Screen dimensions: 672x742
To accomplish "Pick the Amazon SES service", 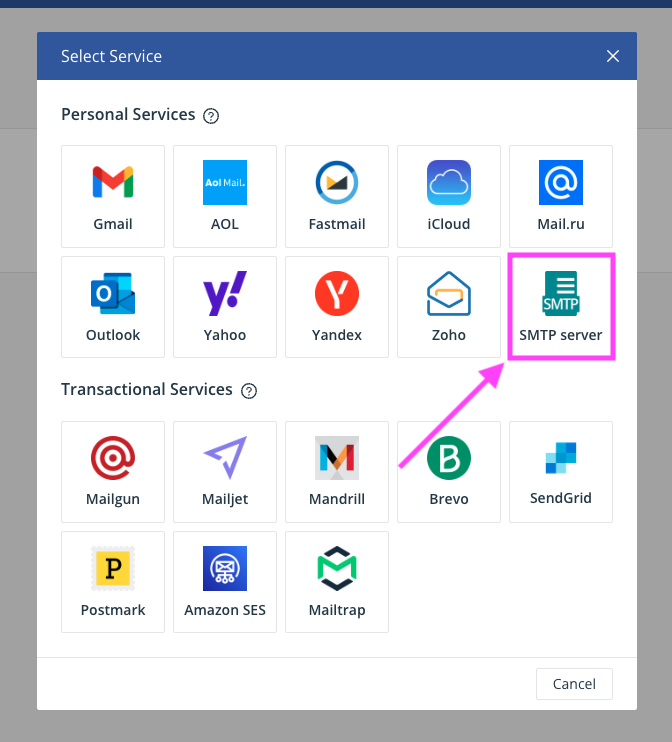I will (225, 581).
